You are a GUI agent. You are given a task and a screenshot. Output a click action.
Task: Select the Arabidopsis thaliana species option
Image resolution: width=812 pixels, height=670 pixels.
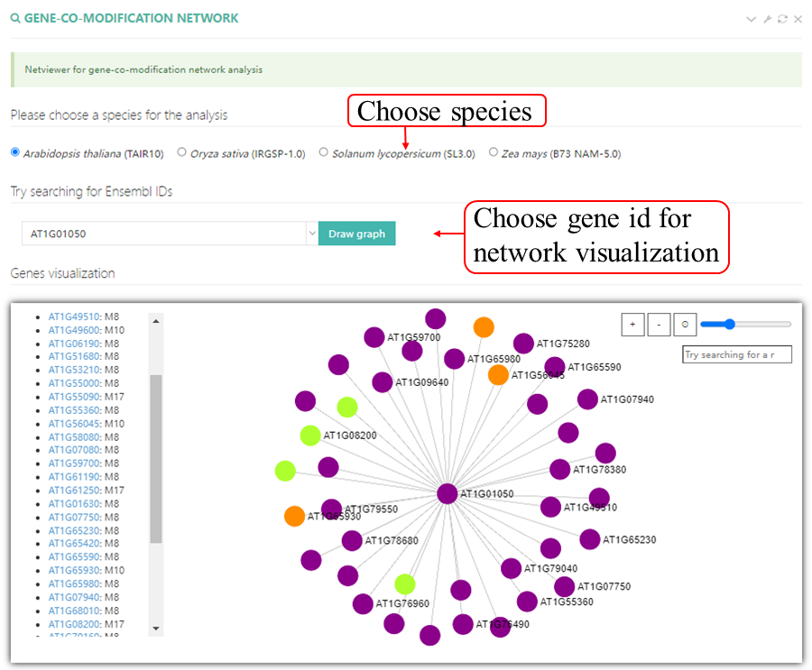click(x=15, y=152)
